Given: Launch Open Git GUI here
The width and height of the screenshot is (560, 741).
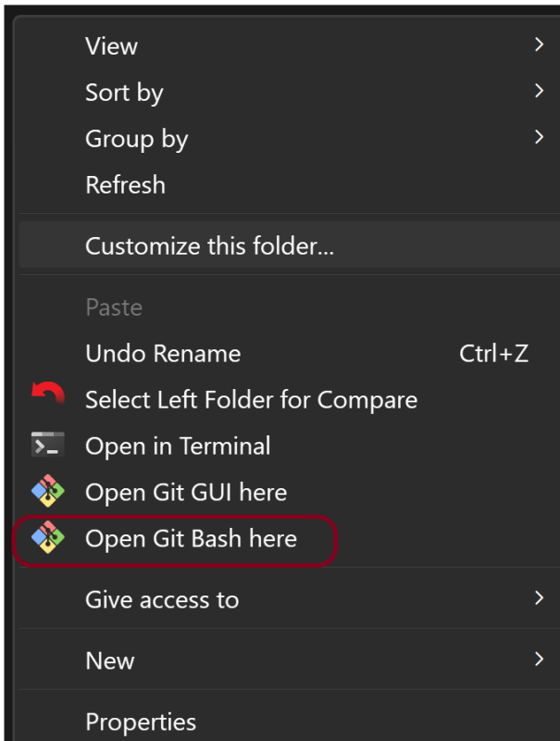Looking at the screenshot, I should [186, 492].
